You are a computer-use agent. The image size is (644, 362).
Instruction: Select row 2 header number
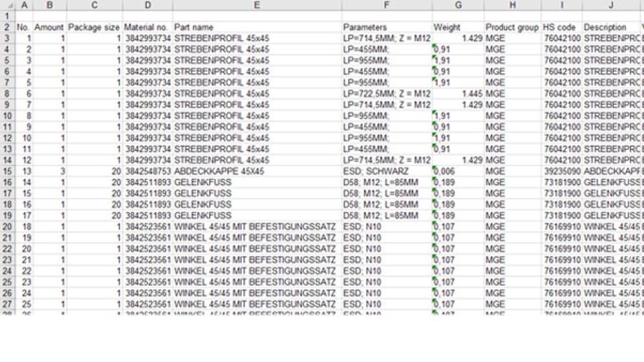coord(7,27)
